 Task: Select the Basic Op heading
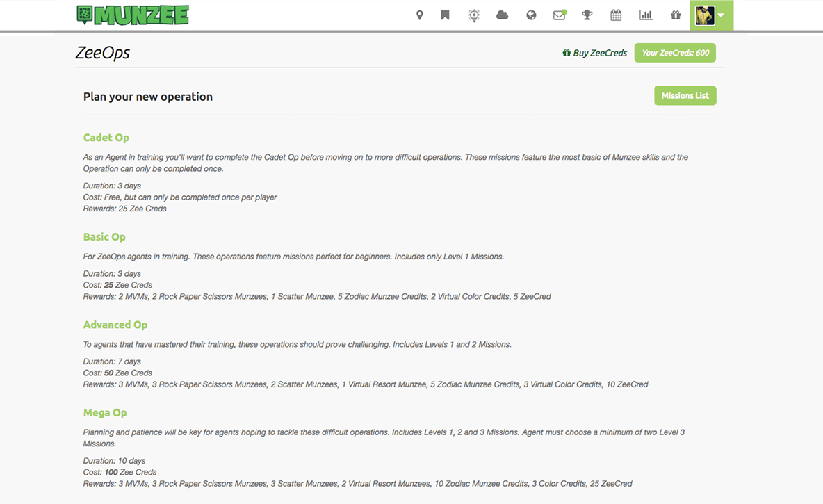(104, 237)
